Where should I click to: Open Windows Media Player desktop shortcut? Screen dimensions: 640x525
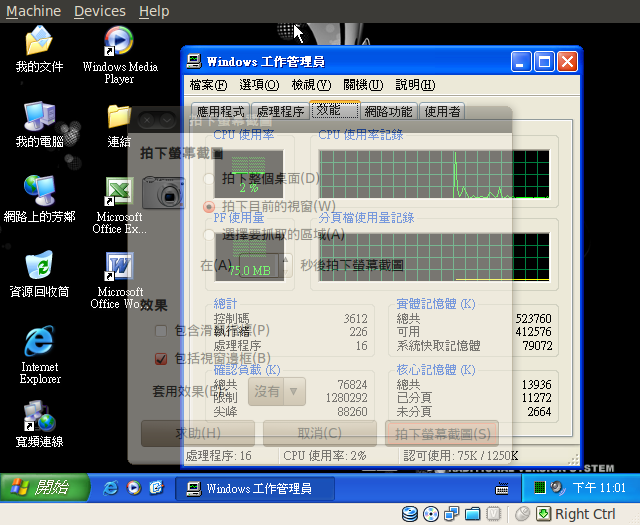pyautogui.click(x=120, y=55)
